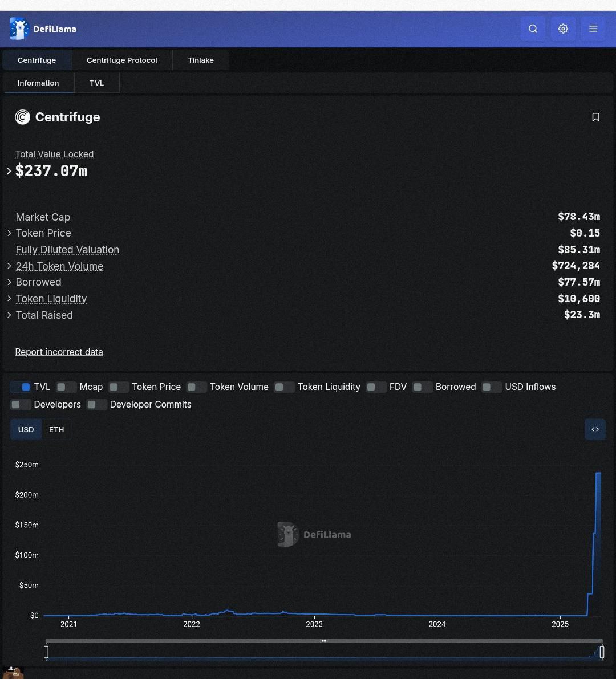
Task: Click the right handle of chart range slider
Action: 602,652
